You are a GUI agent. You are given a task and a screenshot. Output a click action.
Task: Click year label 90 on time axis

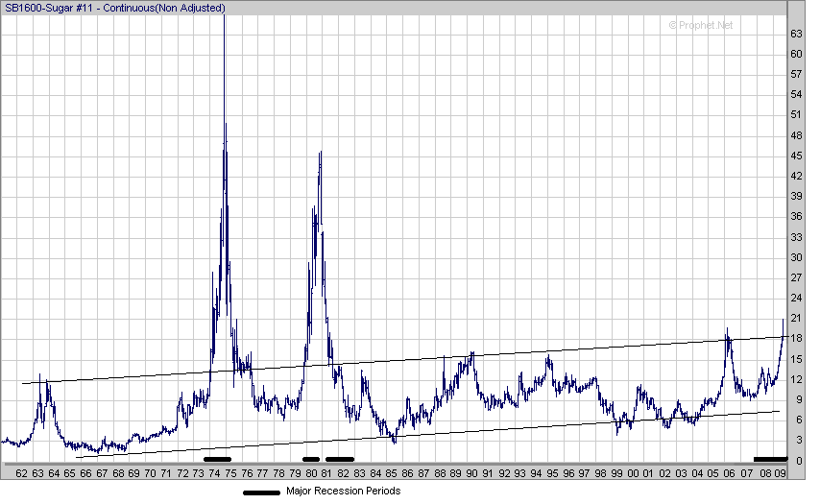pyautogui.click(x=471, y=473)
